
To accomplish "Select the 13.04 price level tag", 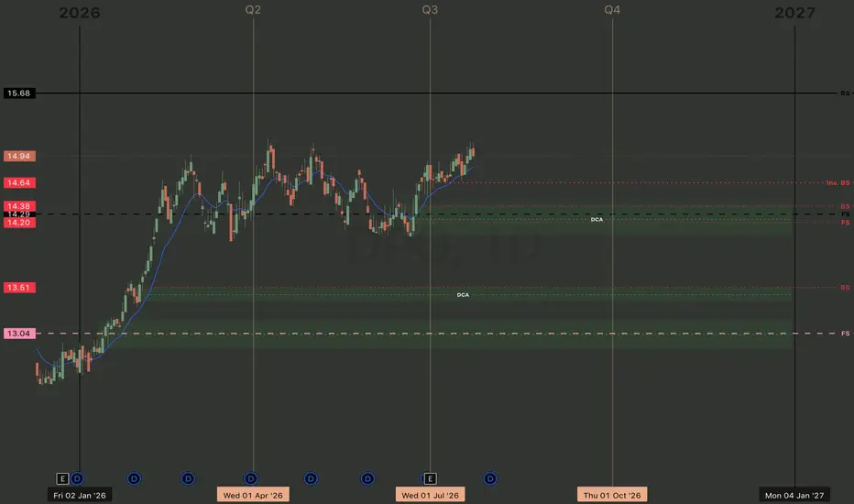I will coord(19,334).
